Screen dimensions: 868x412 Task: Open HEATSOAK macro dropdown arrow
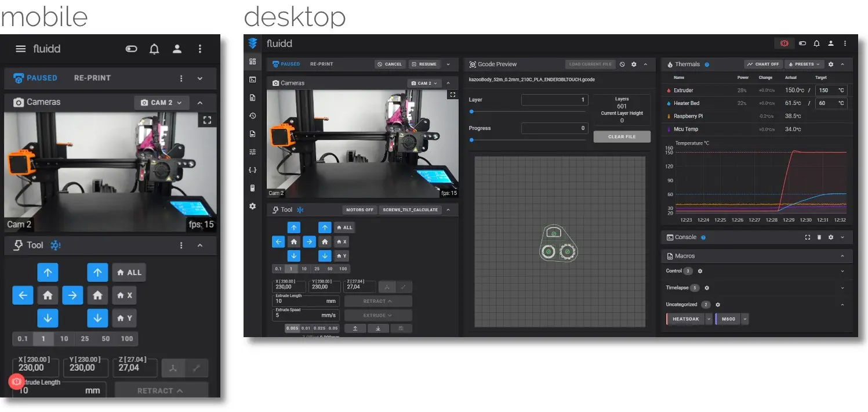(708, 319)
